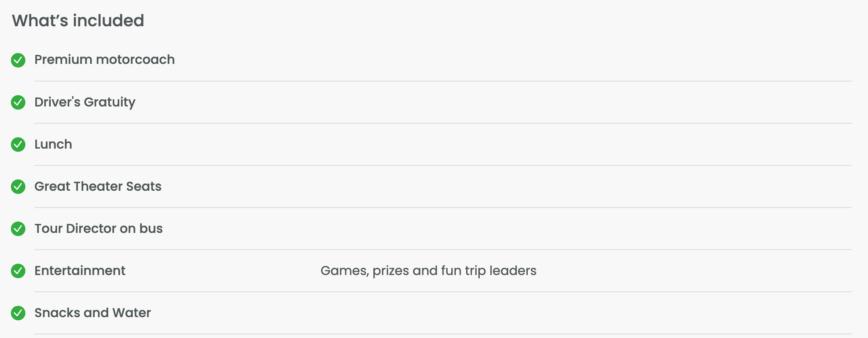This screenshot has width=868, height=338.
Task: Click the Entertainment item label
Action: pos(80,271)
